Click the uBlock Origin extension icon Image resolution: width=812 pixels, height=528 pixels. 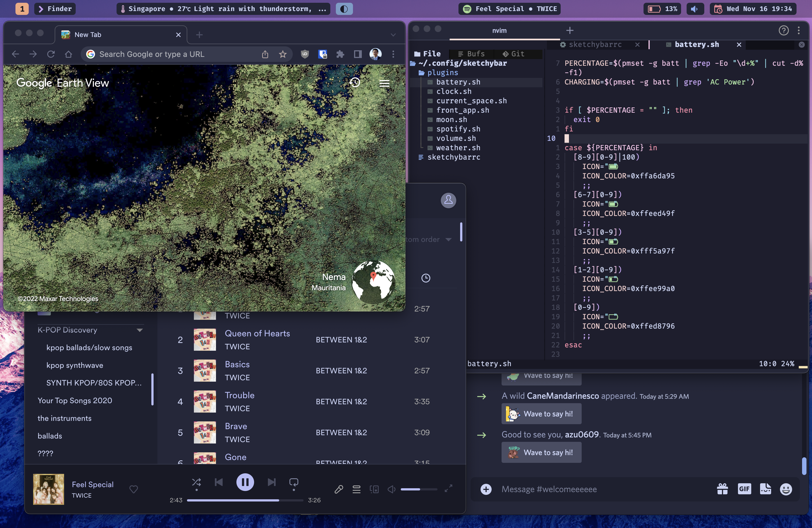click(305, 54)
